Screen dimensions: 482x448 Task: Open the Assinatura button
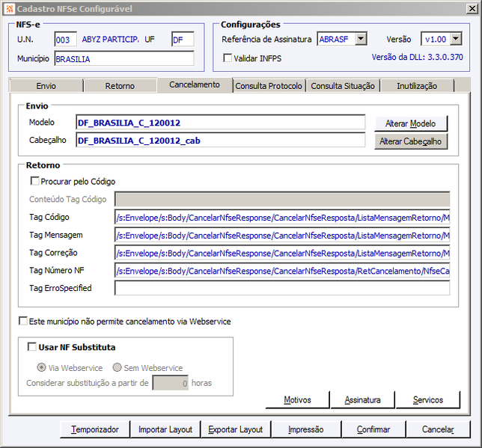(363, 399)
